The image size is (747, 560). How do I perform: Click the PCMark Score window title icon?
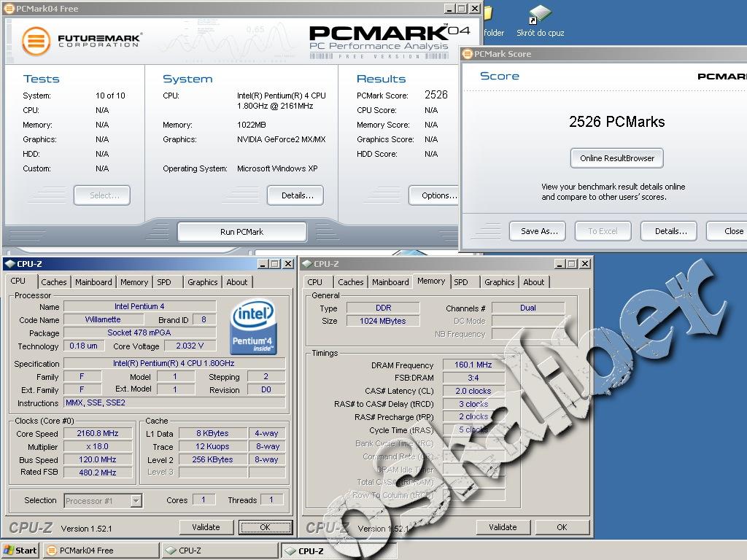[468, 54]
